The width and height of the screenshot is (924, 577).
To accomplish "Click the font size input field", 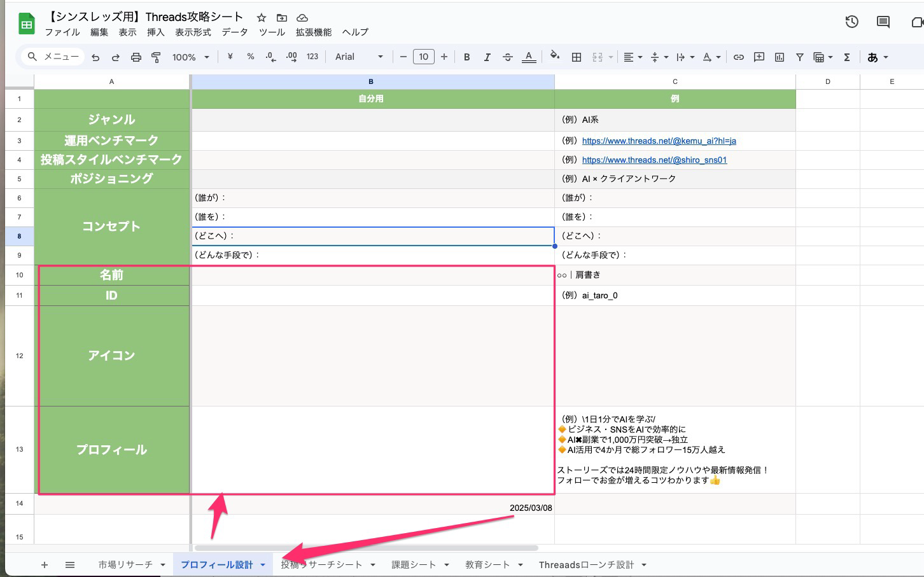I will click(x=423, y=57).
